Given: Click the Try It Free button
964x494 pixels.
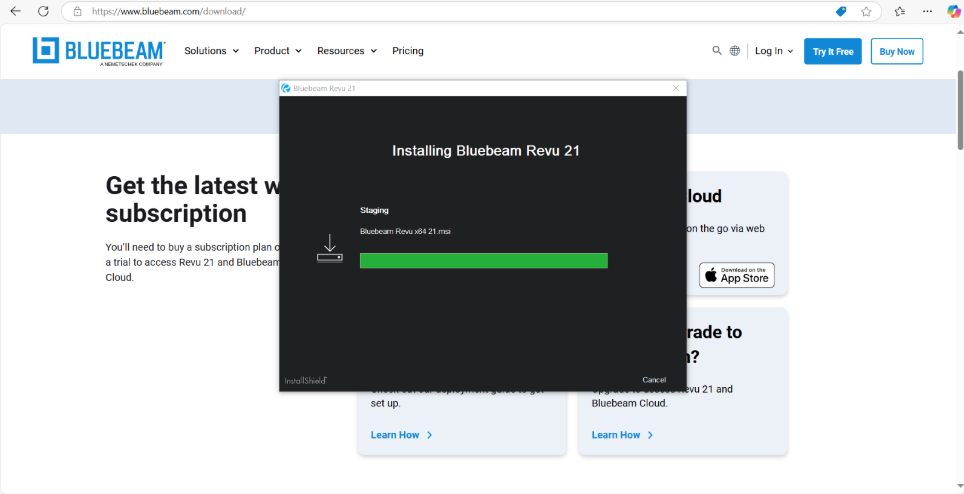Looking at the screenshot, I should (x=832, y=51).
